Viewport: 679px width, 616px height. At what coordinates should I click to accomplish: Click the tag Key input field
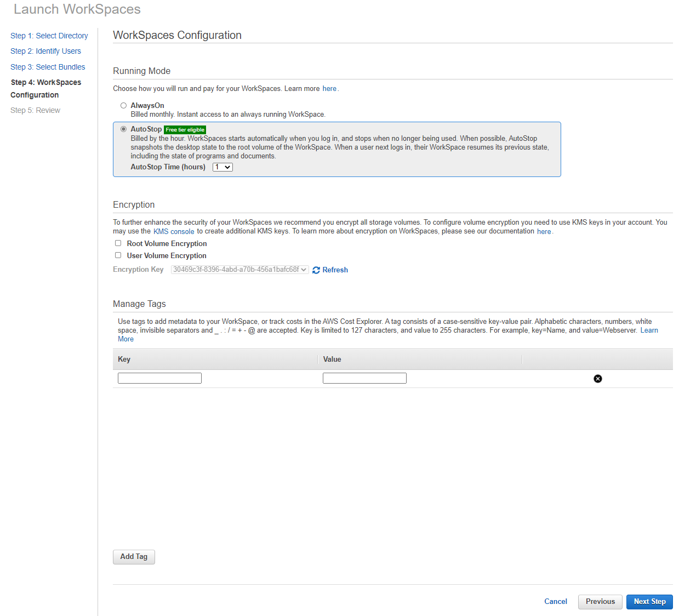[159, 378]
